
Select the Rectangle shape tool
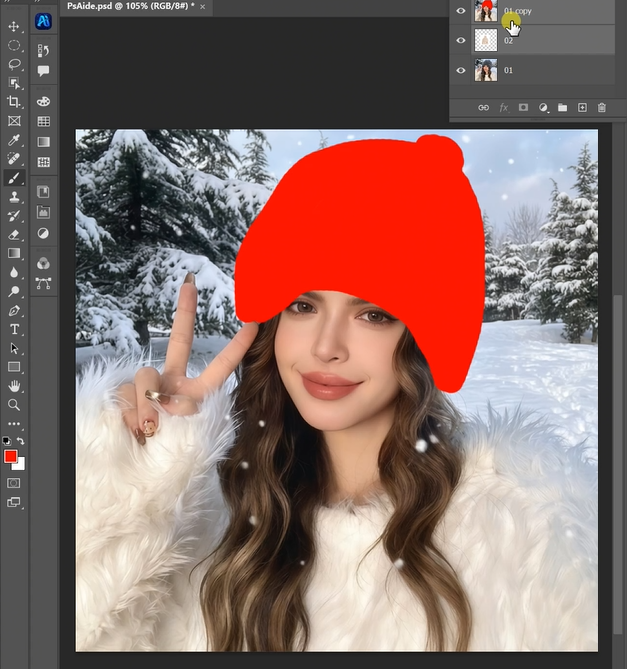pyautogui.click(x=14, y=367)
